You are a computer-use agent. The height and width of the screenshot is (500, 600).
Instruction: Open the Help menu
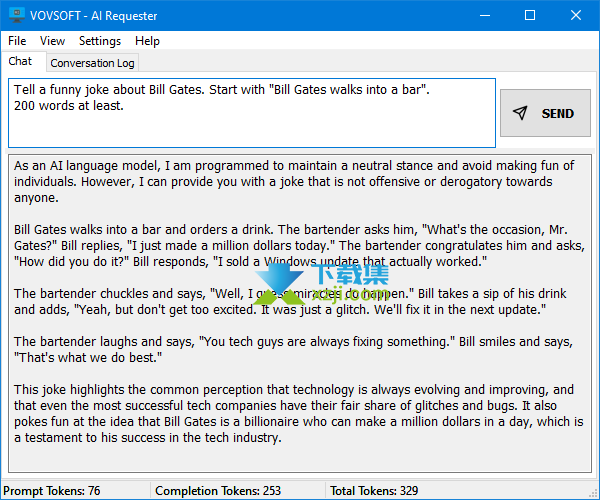[x=147, y=41]
